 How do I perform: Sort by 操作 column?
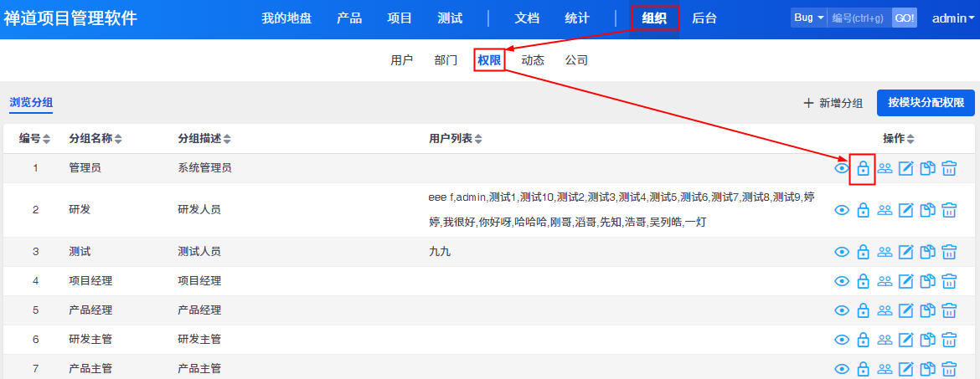[x=899, y=139]
